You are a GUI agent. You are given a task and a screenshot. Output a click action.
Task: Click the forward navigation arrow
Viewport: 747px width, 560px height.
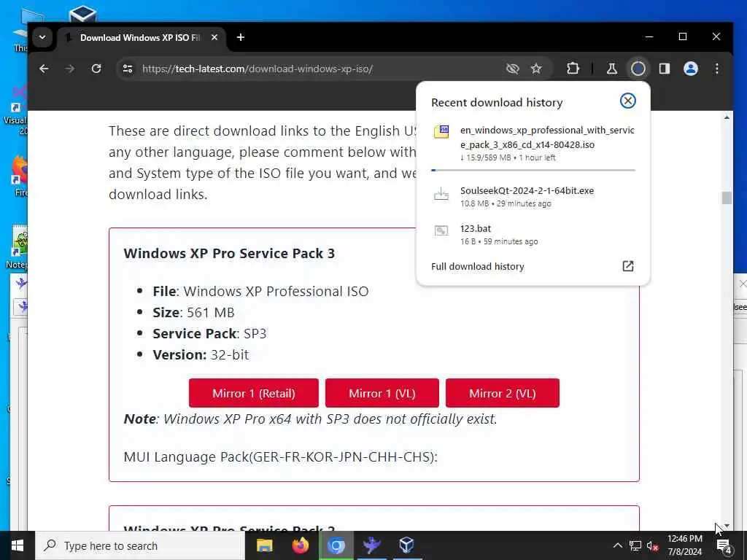pyautogui.click(x=70, y=69)
